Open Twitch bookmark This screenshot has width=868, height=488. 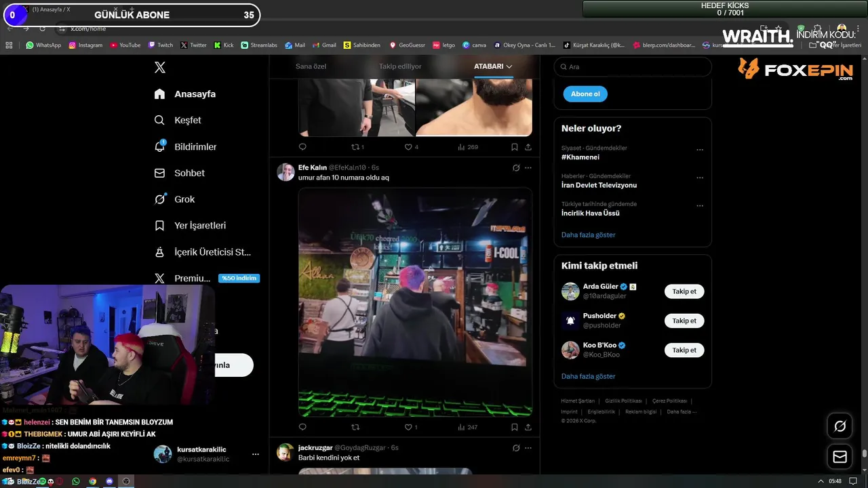click(161, 45)
